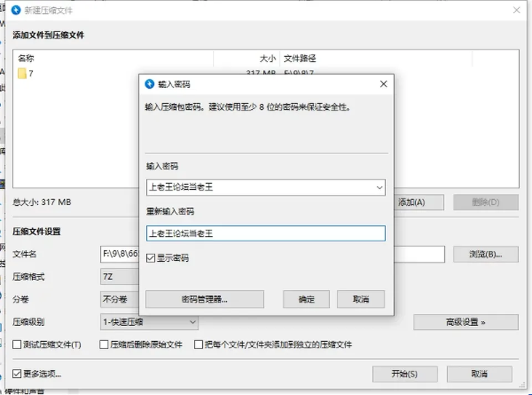The height and width of the screenshot is (395, 532).
Task: Confirm password with 确定 button
Action: [306, 299]
